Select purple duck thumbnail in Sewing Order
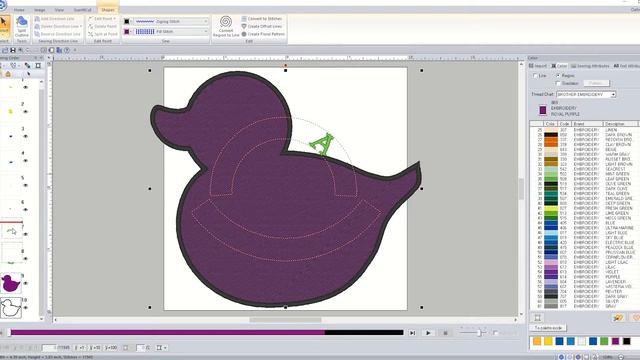This screenshot has height=360, width=640. pos(11,283)
